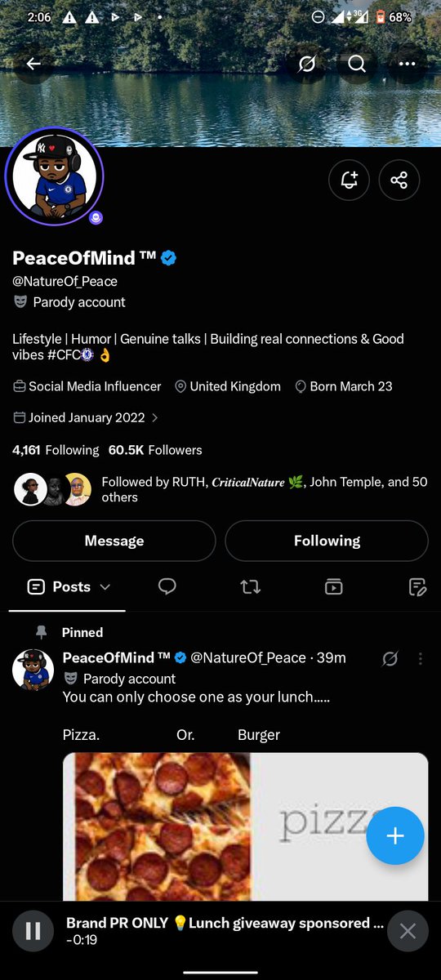
Task: Open the Grok icon in header
Action: click(x=307, y=64)
